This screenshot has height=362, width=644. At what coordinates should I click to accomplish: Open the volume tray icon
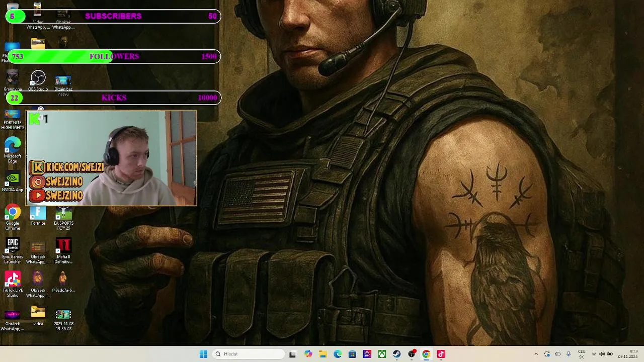[602, 354]
